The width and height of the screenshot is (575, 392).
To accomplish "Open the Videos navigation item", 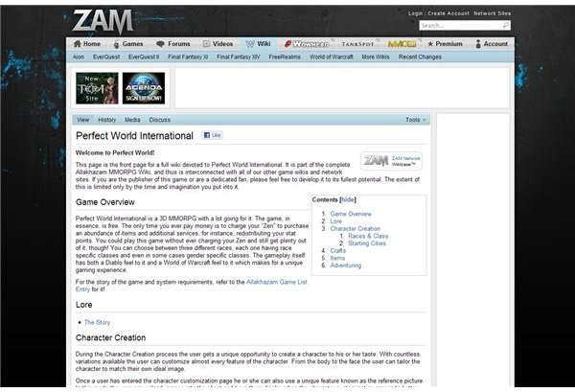I will (218, 44).
